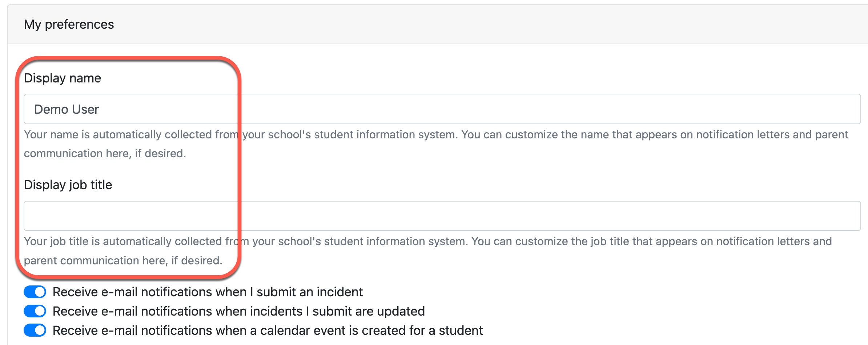Click "communication here, if desired." under Display name
The height and width of the screenshot is (345, 868).
(105, 154)
